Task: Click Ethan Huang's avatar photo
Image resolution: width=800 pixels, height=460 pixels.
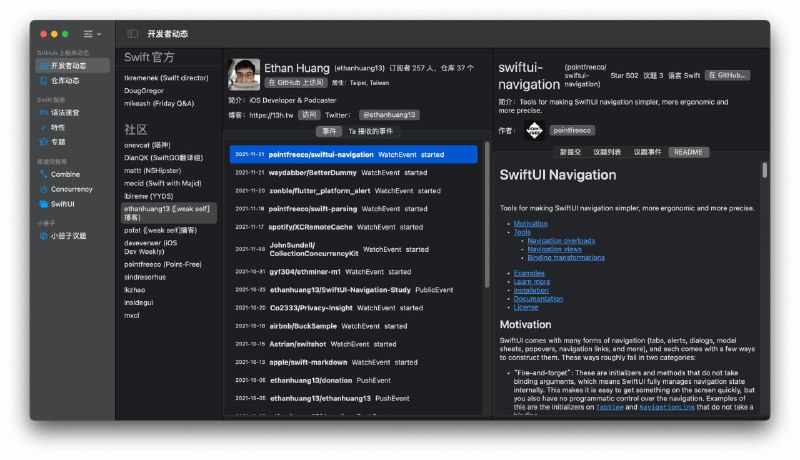Action: tap(244, 74)
